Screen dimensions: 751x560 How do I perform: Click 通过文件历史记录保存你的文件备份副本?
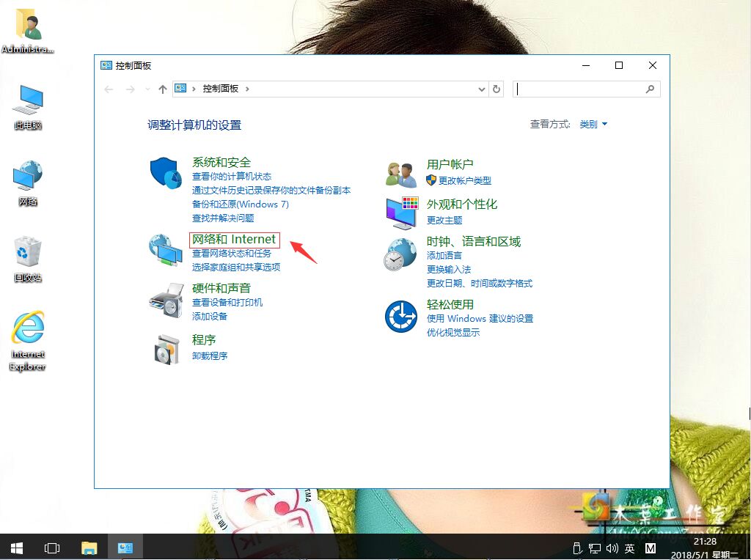click(x=271, y=191)
